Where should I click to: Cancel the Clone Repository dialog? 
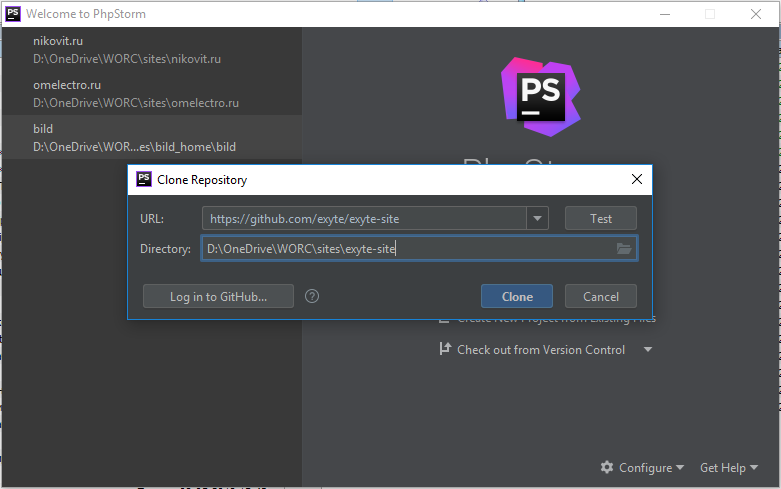pos(601,296)
